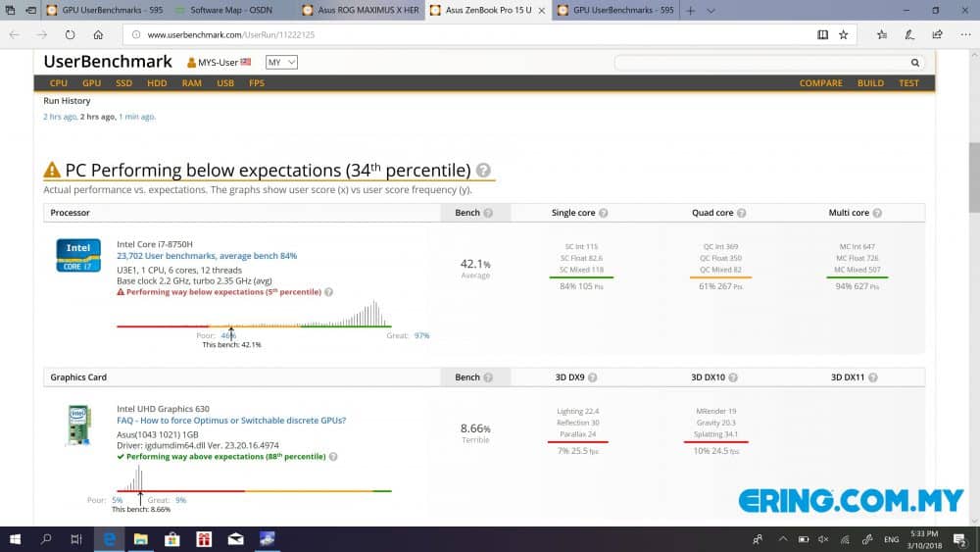This screenshot has height=552, width=980.
Task: Open the browser more options menu
Action: coord(965,35)
